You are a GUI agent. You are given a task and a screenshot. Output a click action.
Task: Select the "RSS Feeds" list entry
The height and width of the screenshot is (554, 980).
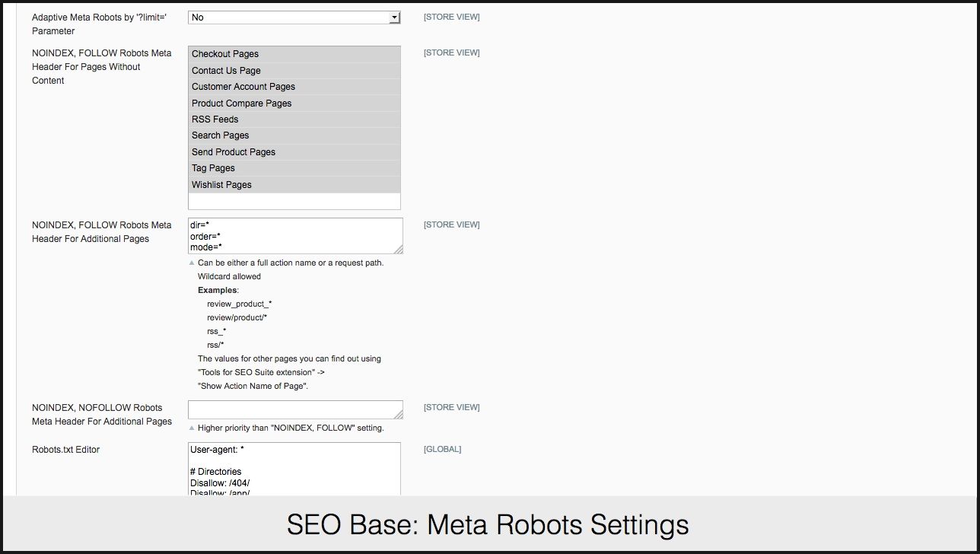(x=294, y=119)
